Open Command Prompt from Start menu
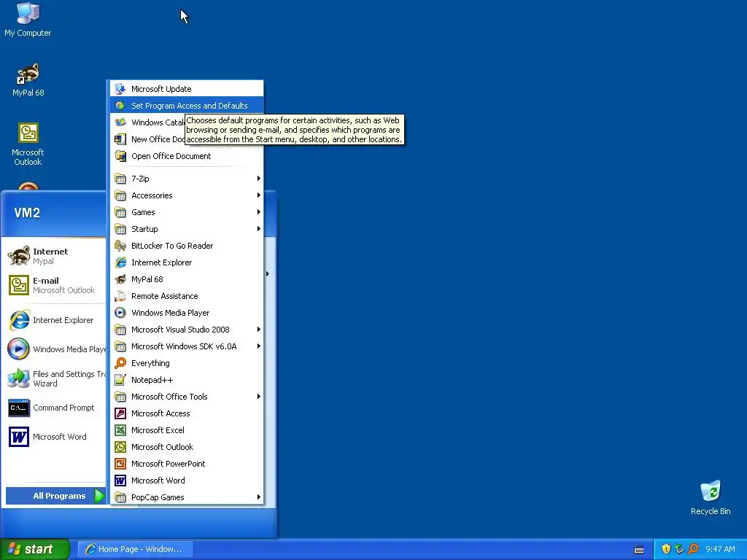The width and height of the screenshot is (747, 560). click(55, 408)
